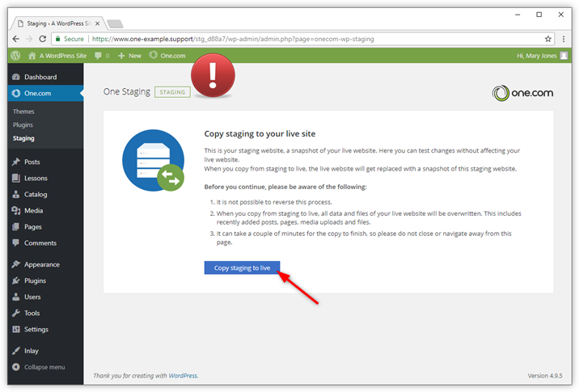
Task: Open Posts in the sidebar
Action: (45, 162)
